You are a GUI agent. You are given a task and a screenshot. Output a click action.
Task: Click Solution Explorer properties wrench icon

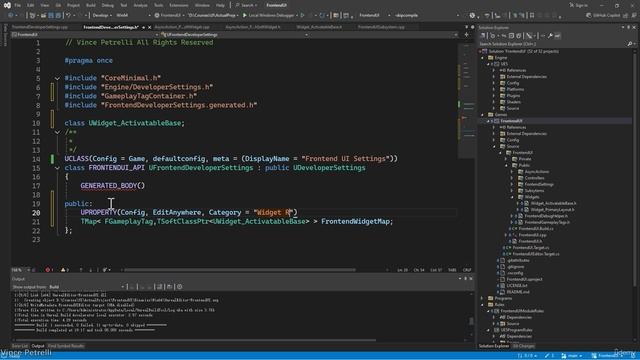click(550, 36)
